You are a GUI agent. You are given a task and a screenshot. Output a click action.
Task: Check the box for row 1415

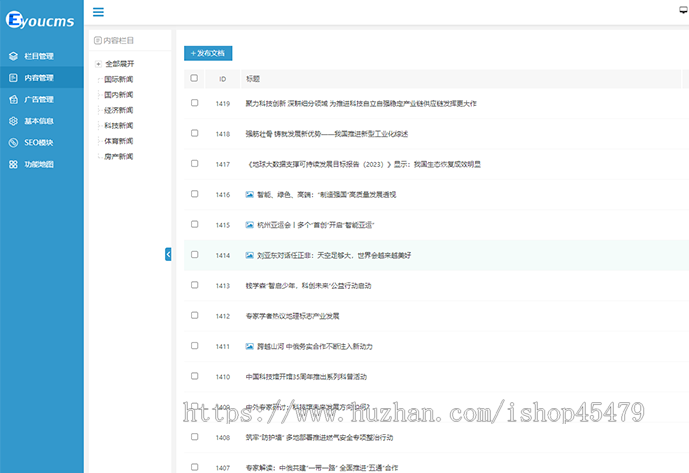point(195,224)
